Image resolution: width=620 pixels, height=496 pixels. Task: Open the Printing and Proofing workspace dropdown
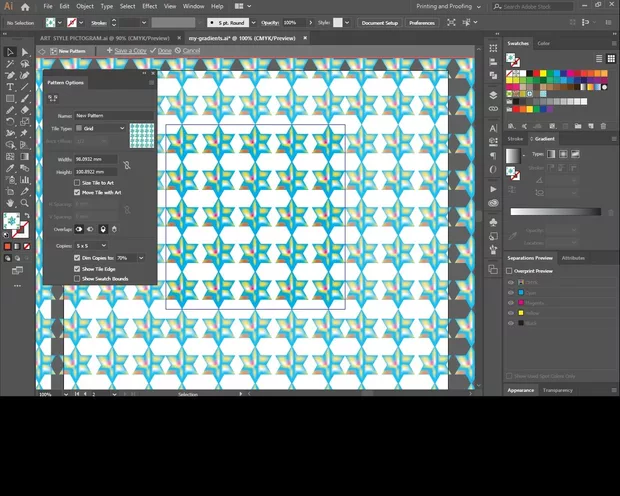(449, 6)
